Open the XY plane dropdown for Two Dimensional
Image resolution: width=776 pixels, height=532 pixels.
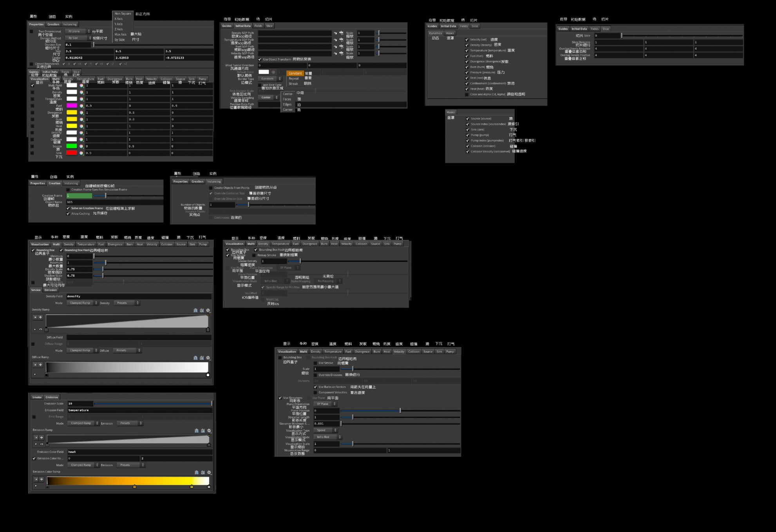click(78, 31)
